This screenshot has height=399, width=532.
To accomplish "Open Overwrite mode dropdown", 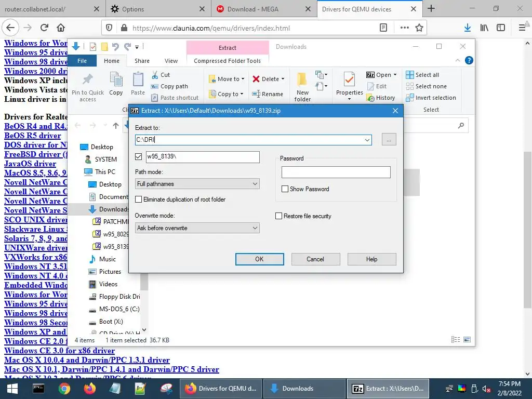I will point(197,228).
